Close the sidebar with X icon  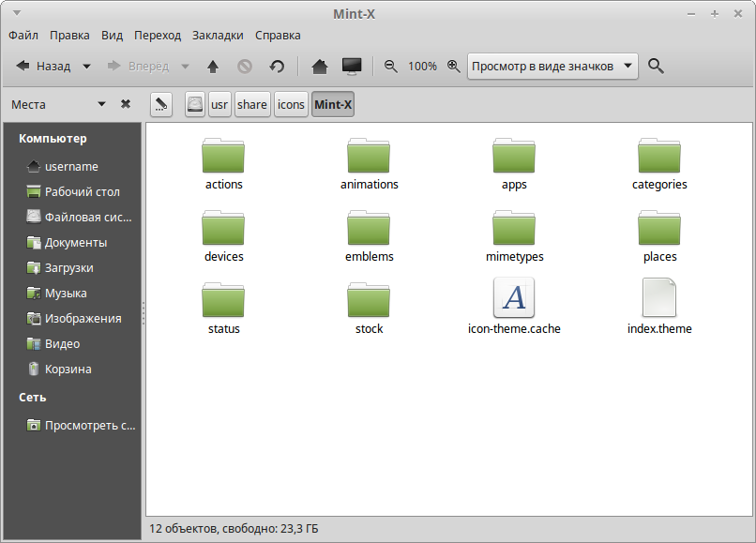coord(126,104)
